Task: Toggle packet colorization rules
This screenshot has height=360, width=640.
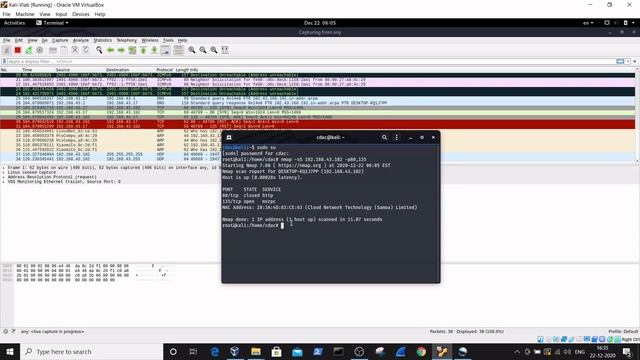Action: point(178,50)
